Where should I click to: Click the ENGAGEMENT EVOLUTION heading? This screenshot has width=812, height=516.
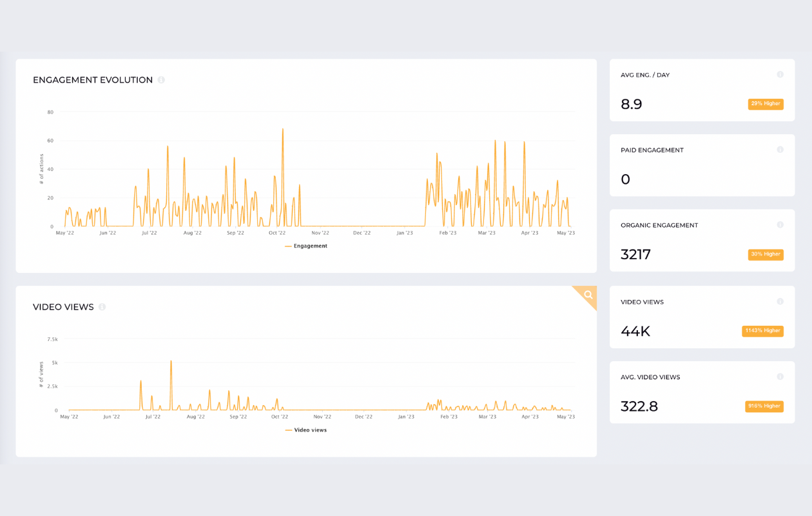coord(93,80)
